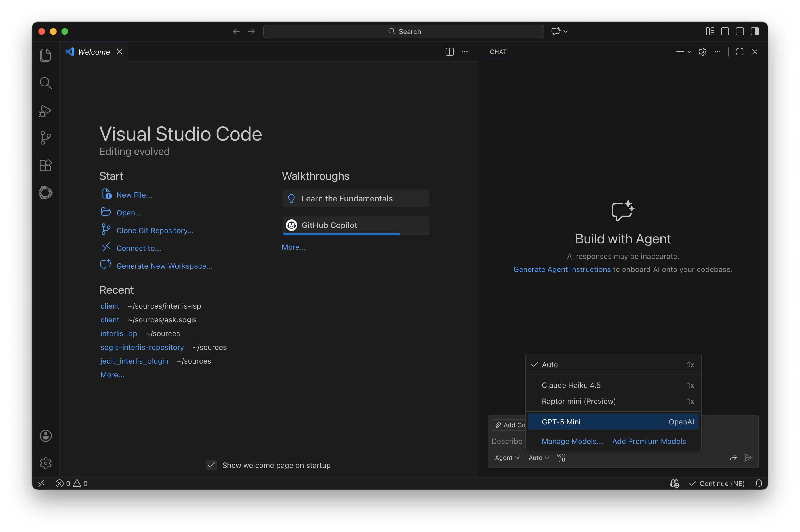Open the Extensions view
This screenshot has height=532, width=800.
point(45,165)
